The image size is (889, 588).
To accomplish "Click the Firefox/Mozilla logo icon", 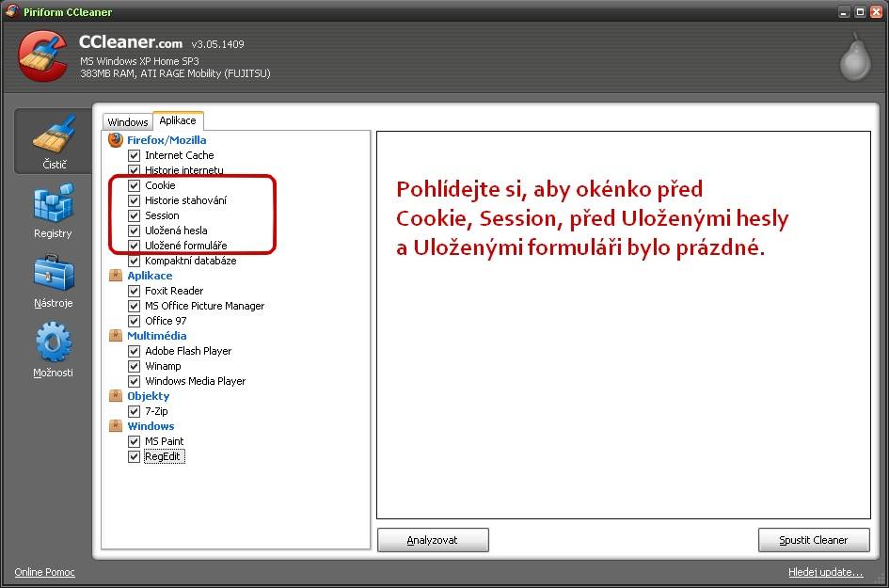I will pyautogui.click(x=116, y=139).
